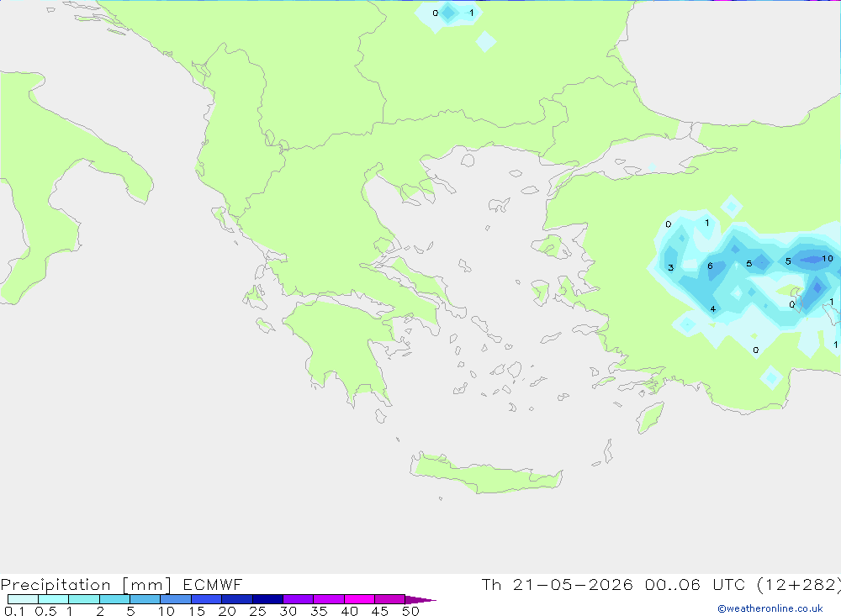Pick the 30–35 mm purple swatch
Viewport: 841px width, 616px height.
click(299, 599)
